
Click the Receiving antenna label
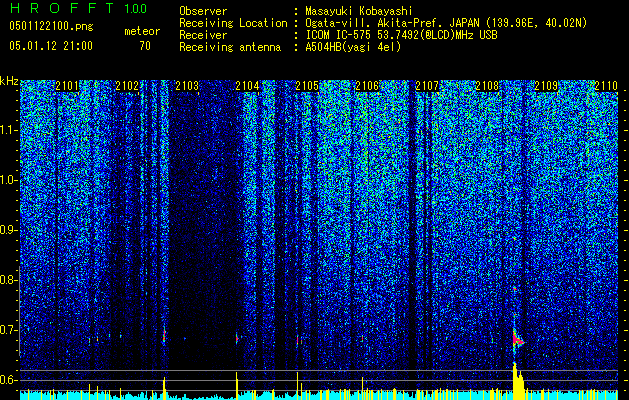tap(230, 47)
